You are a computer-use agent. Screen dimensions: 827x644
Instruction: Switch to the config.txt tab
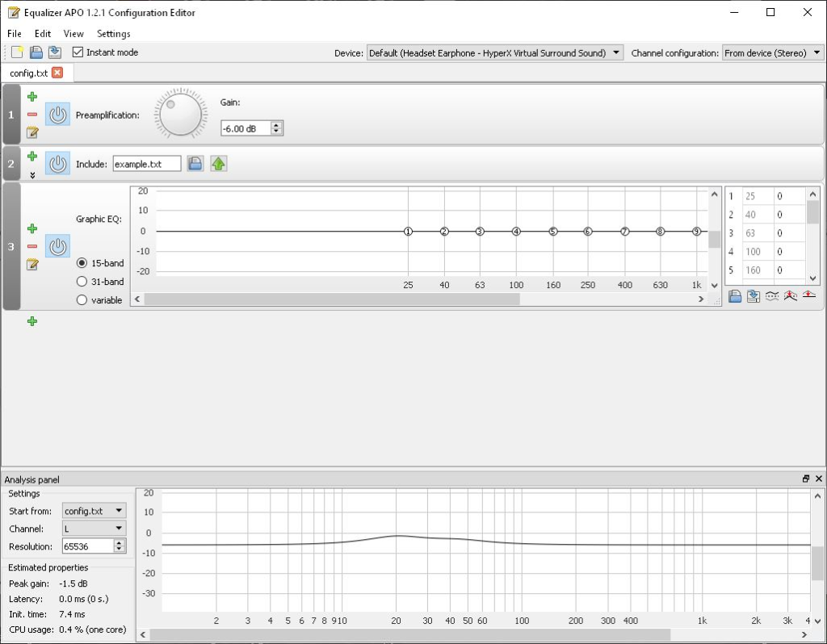point(28,73)
